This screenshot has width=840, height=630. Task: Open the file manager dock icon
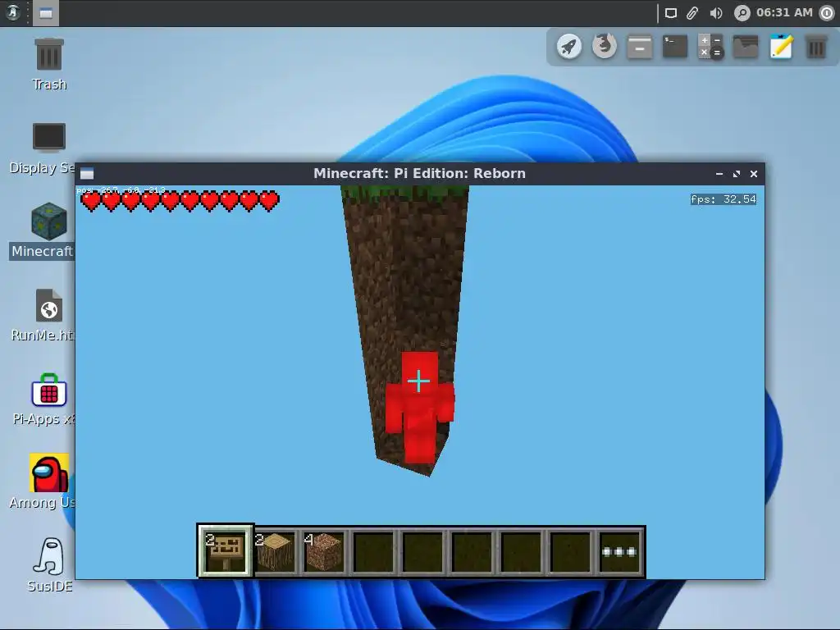pos(746,47)
